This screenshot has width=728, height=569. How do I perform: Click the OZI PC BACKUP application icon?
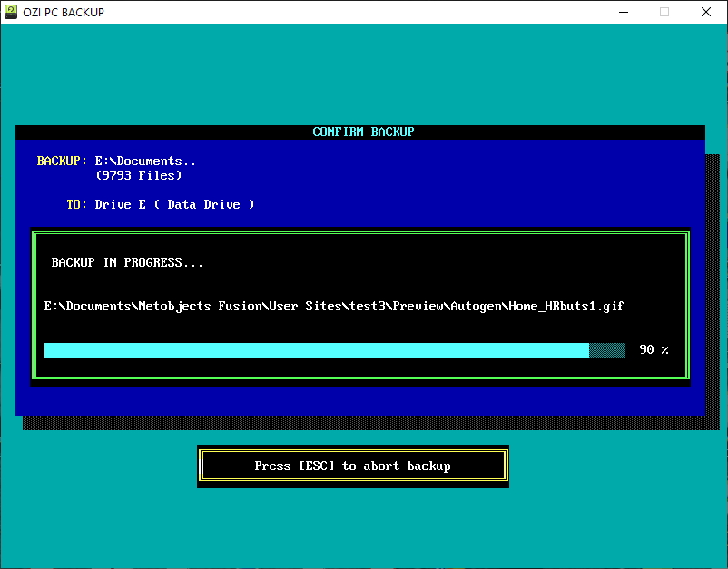(11, 12)
